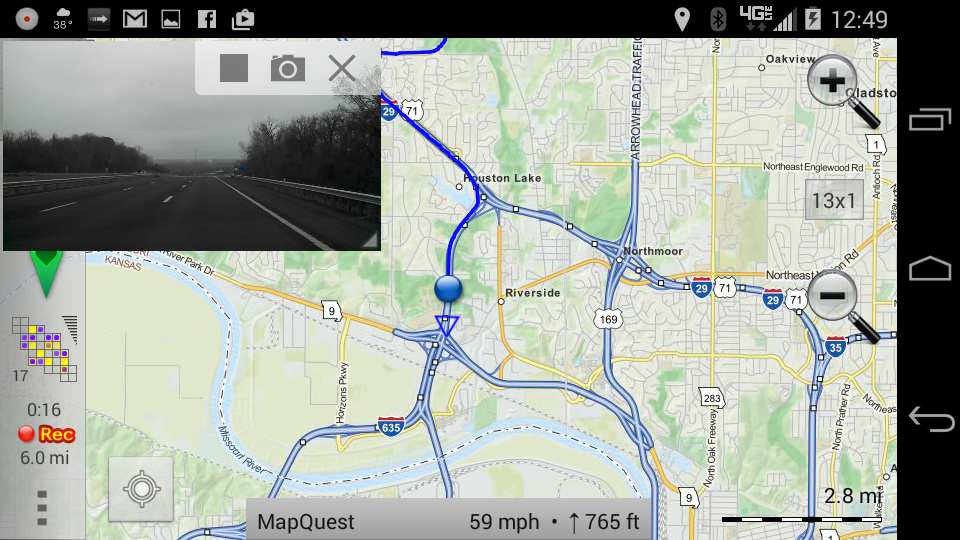Toggle the red Rec recording indicator
Viewport: 960px width, 540px height.
[x=47, y=434]
